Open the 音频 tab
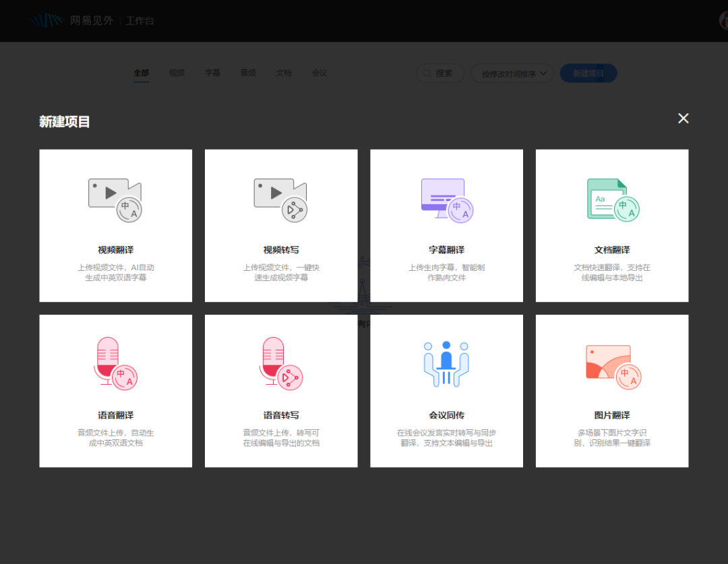The height and width of the screenshot is (564, 728). click(x=248, y=73)
